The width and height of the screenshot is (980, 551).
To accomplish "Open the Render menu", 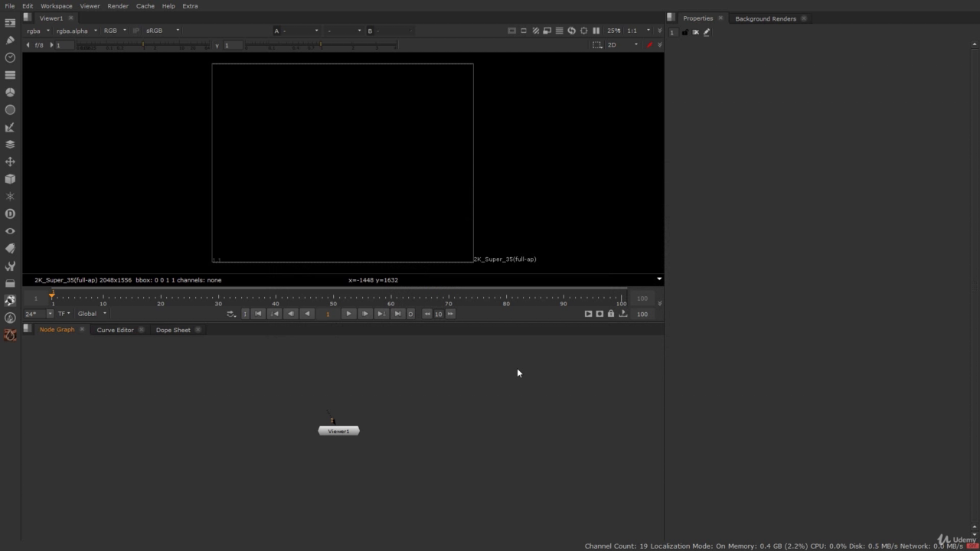I will pos(118,6).
